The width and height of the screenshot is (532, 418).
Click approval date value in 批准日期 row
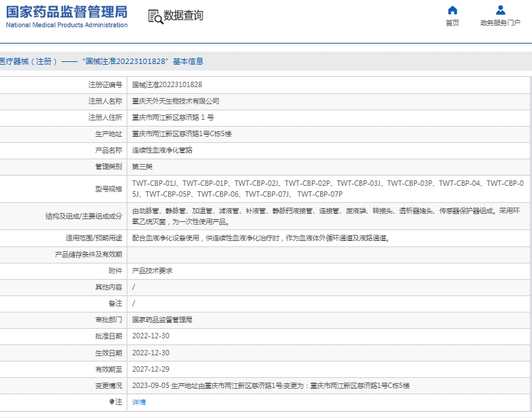tap(151, 336)
